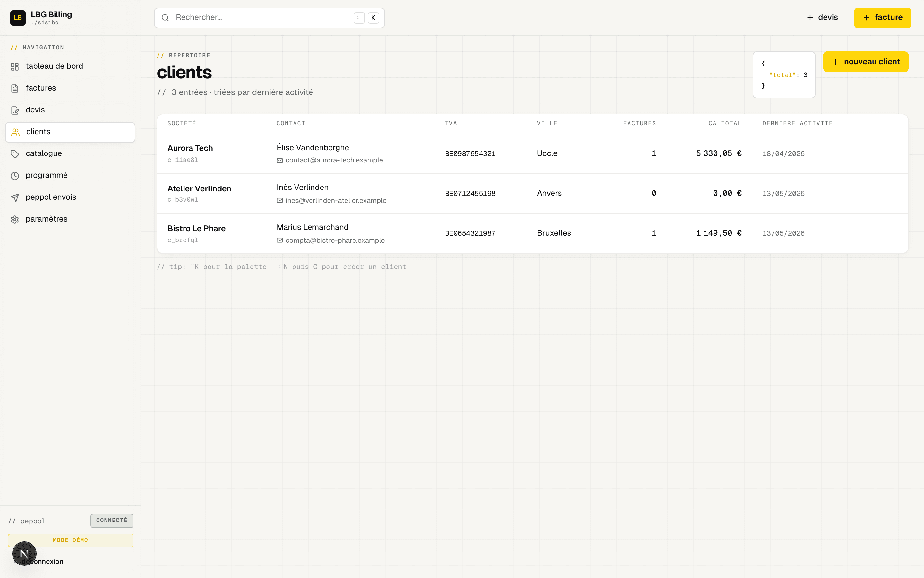This screenshot has width=924, height=578.
Task: Click TVA number BE0987654321
Action: [470, 154]
